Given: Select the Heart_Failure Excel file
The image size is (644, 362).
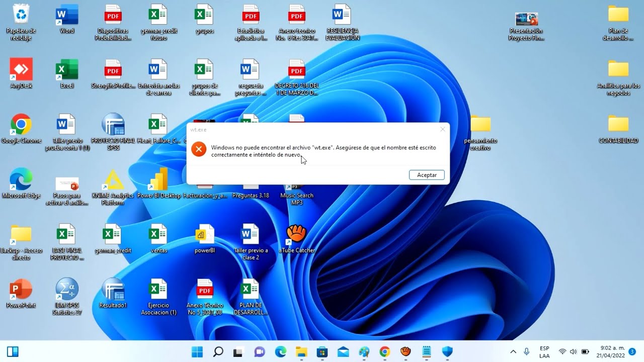Looking at the screenshot, I should 158,129.
